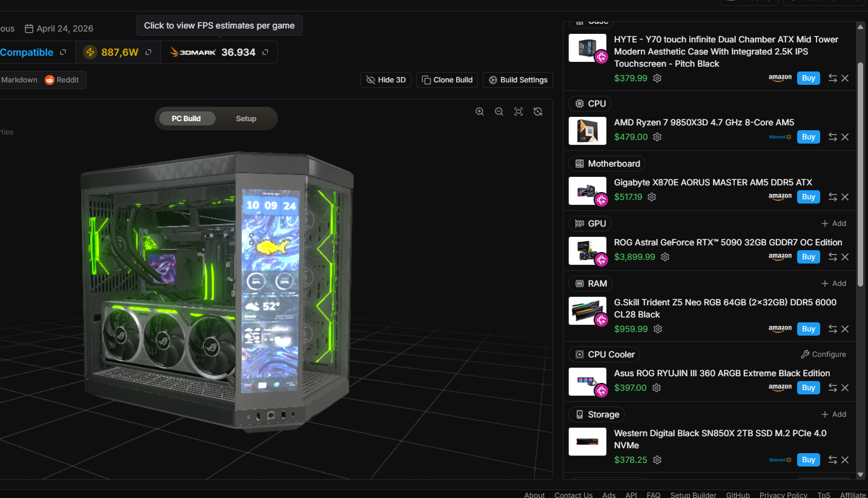Add another Storage drive
The width and height of the screenshot is (868, 498).
833,414
